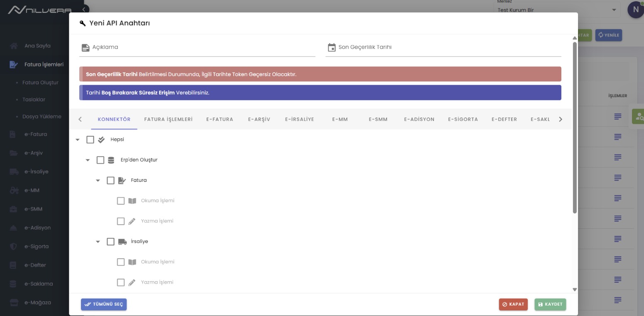Image resolution: width=644 pixels, height=316 pixels.
Task: Check the İrsaliye checkbox
Action: [110, 242]
